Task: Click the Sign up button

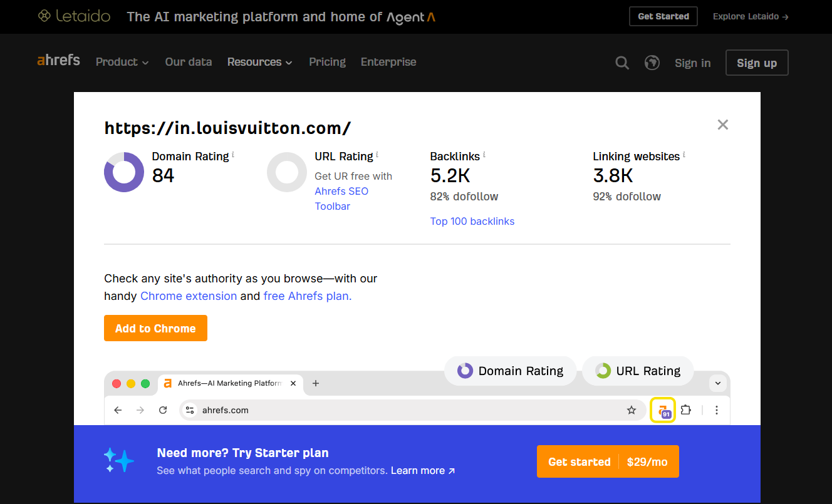Action: tap(757, 63)
